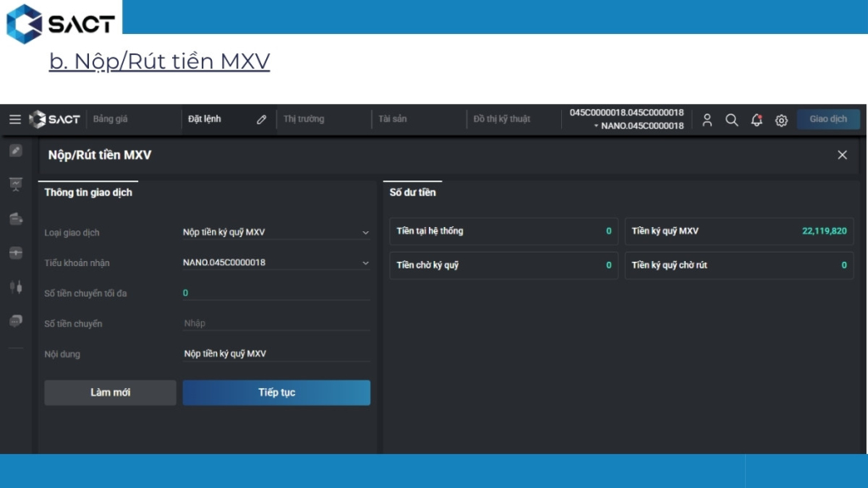Screen dimensions: 868x488
Task: Expand the NANO.045C0000018 account selector in the top bar
Action: click(x=639, y=126)
